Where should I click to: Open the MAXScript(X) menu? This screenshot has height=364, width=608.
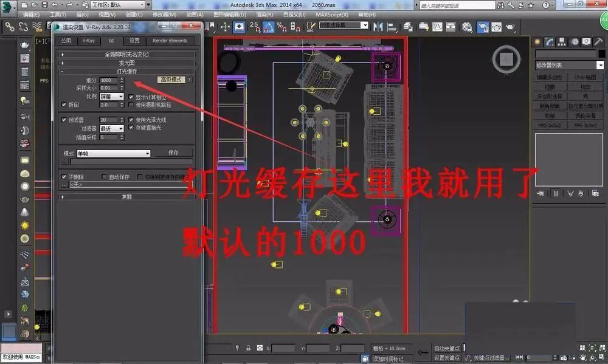pyautogui.click(x=332, y=15)
